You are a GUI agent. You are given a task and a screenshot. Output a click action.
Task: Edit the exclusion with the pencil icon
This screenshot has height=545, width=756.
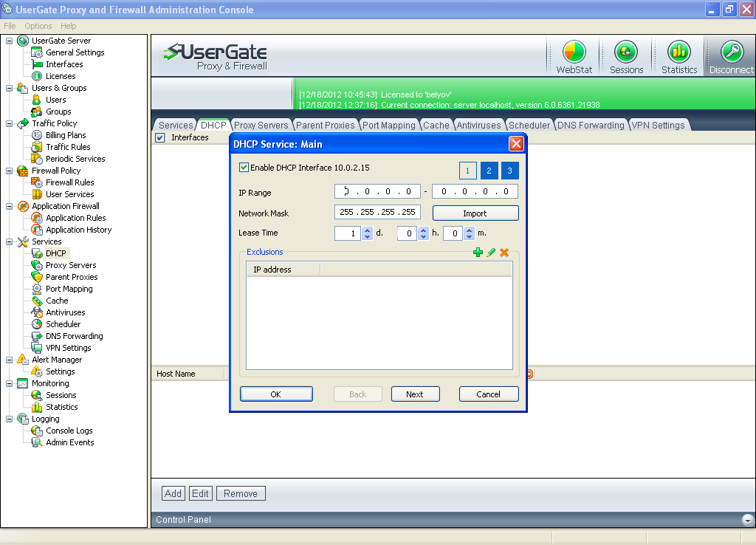(491, 253)
